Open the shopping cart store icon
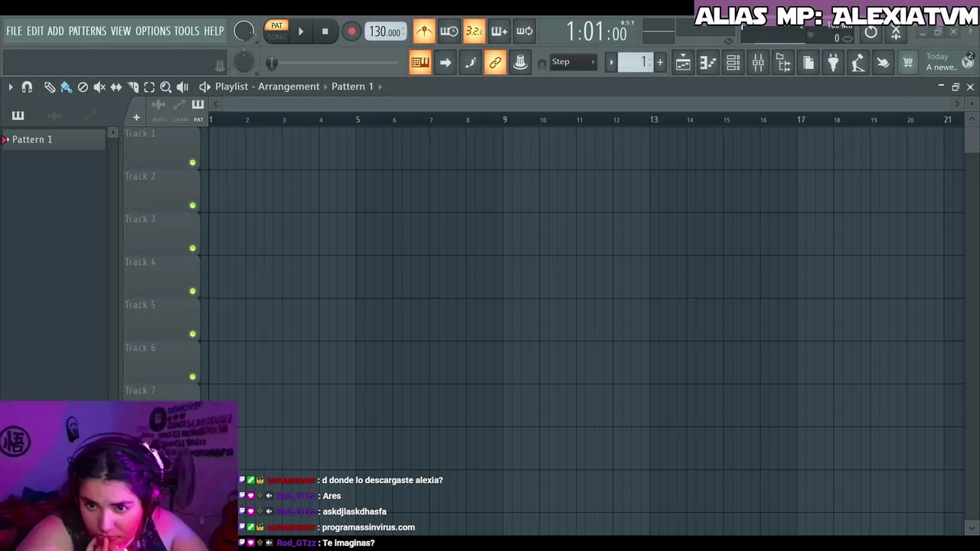 pyautogui.click(x=908, y=63)
